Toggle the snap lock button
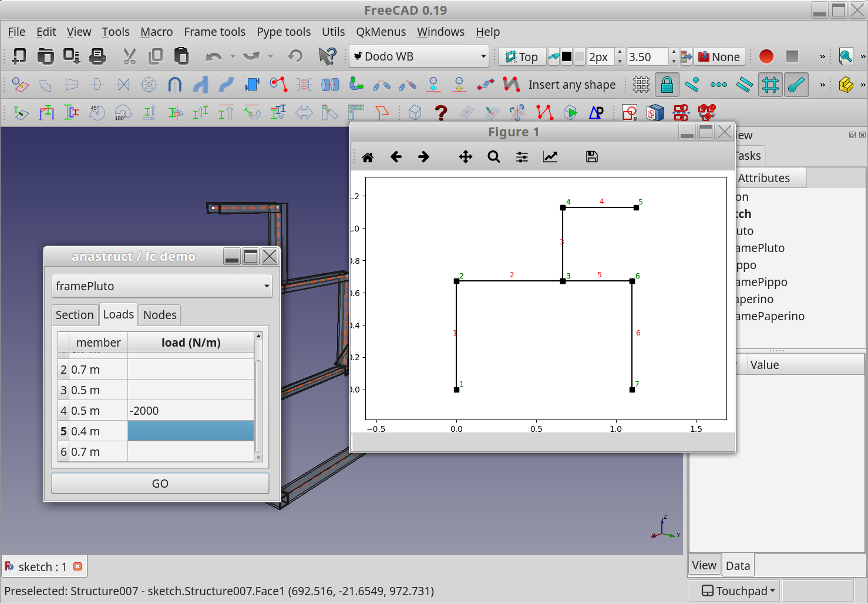The width and height of the screenshot is (868, 604). pos(667,85)
